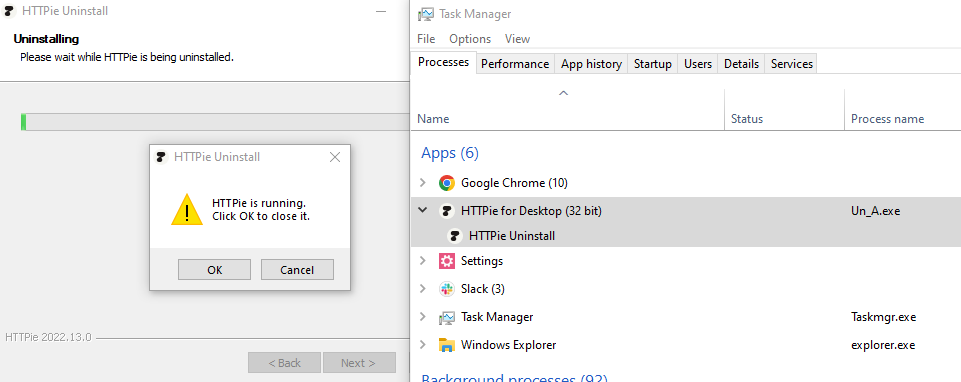Click the yellow warning triangle icon
The width and height of the screenshot is (961, 382).
coord(186,210)
